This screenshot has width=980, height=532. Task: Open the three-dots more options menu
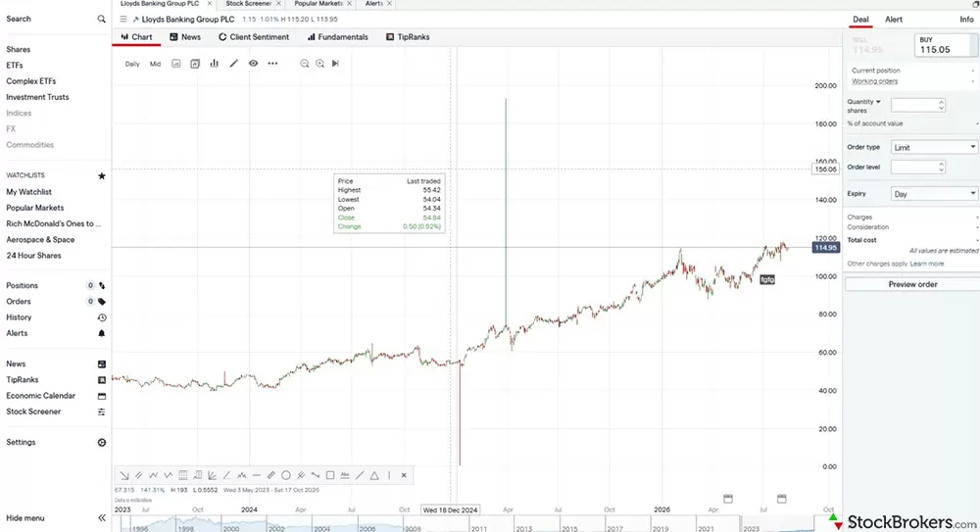tap(272, 63)
